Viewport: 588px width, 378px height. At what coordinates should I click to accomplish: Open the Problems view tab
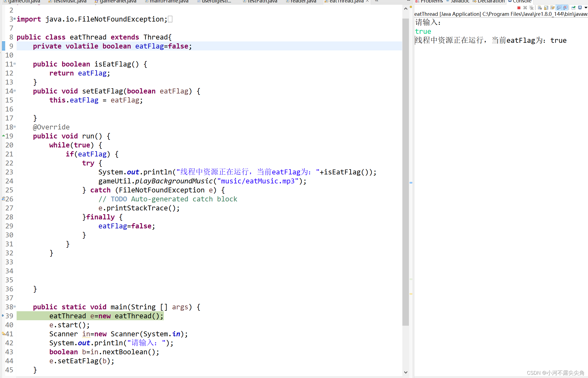(432, 1)
